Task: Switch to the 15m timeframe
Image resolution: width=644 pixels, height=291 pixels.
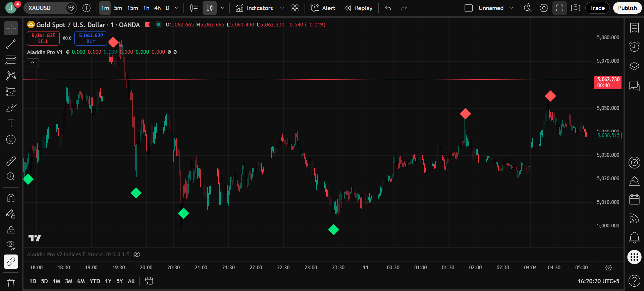Action: pos(132,8)
